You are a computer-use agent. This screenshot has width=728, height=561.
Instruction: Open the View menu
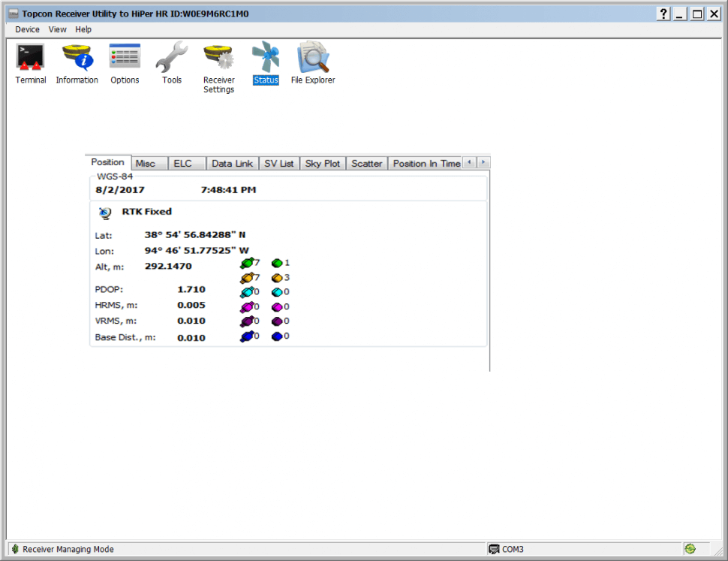pyautogui.click(x=58, y=29)
